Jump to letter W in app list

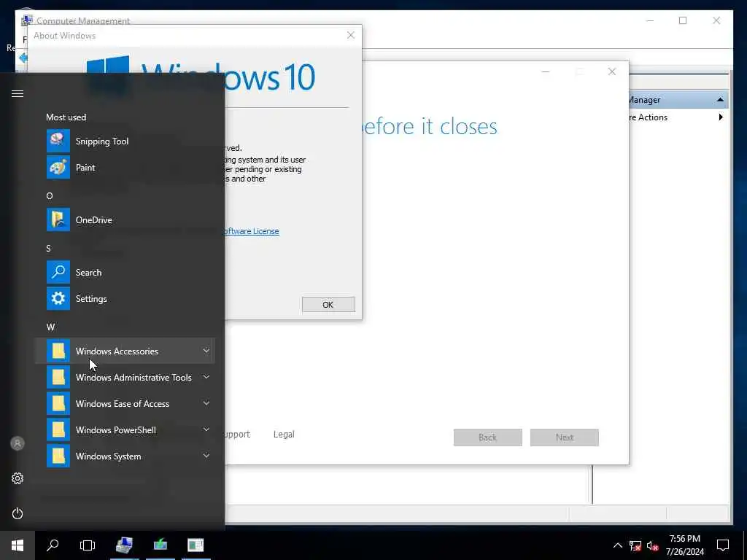pyautogui.click(x=50, y=327)
